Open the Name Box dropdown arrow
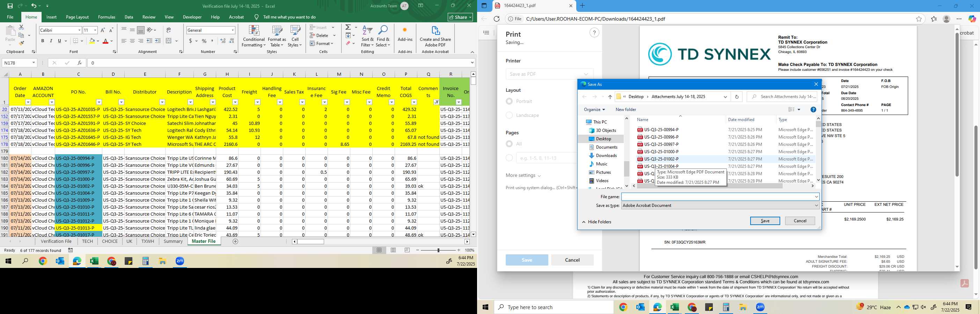 coord(34,63)
